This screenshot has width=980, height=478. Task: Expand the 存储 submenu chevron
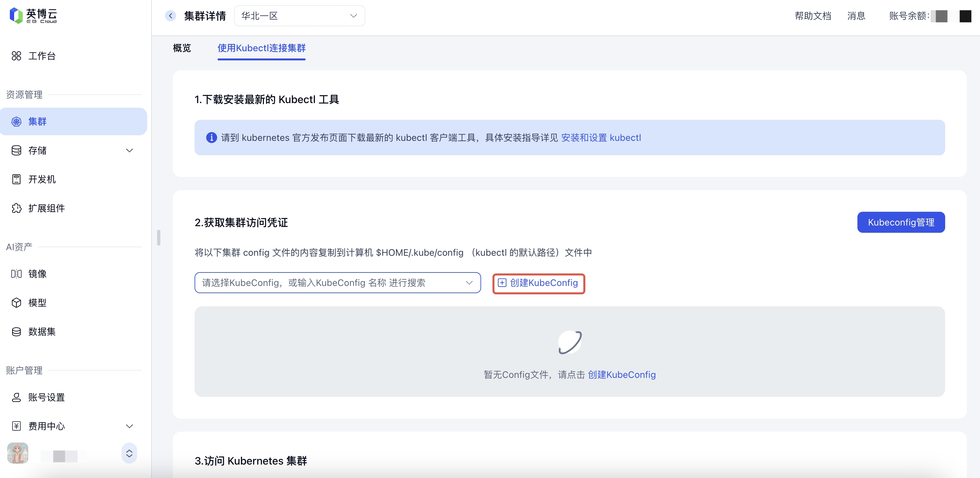pos(129,150)
